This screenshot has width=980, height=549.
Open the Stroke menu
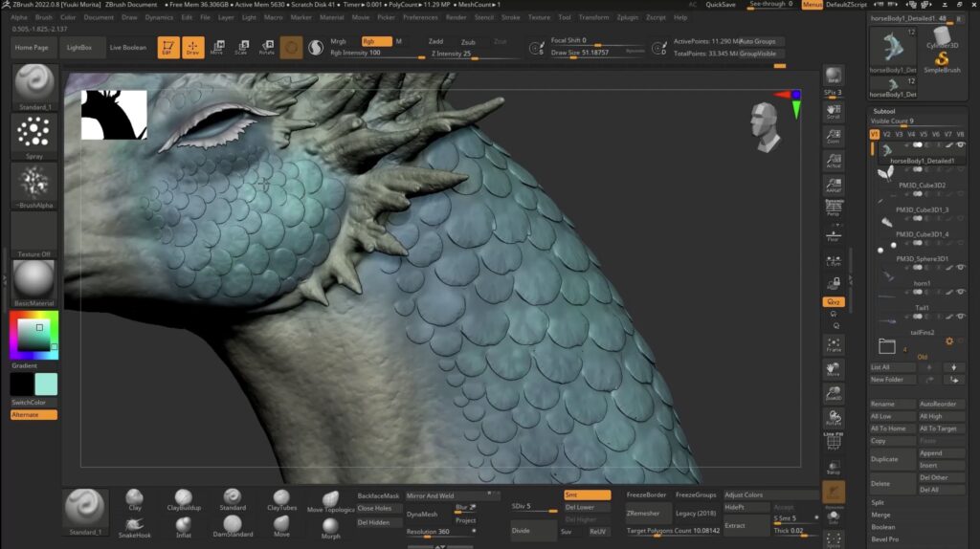pyautogui.click(x=511, y=17)
